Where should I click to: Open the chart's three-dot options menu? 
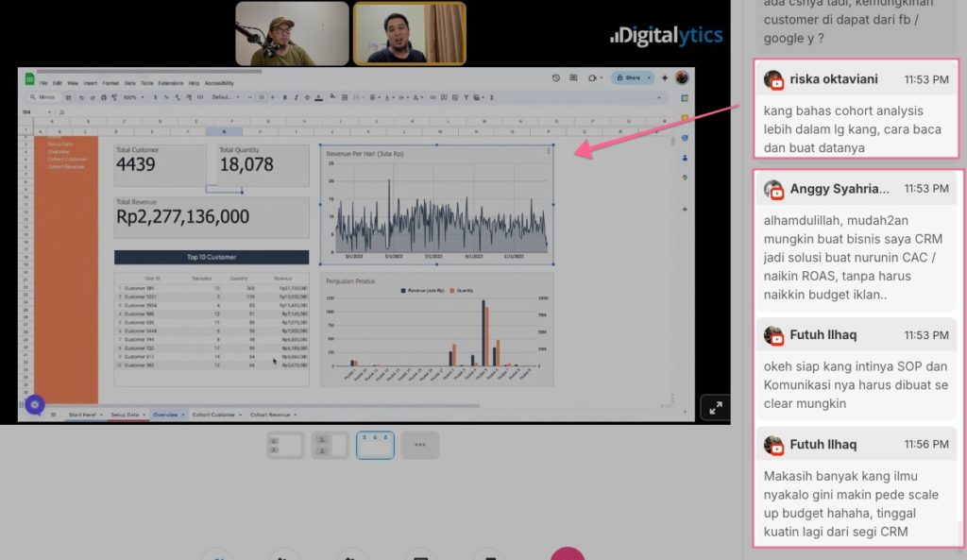[548, 151]
